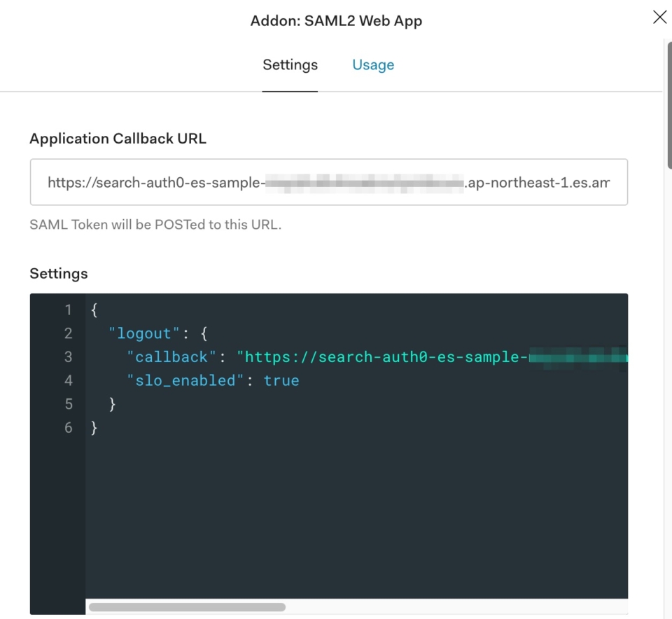Click the "slo_enabled" key on line 4
Image resolution: width=672 pixels, height=619 pixels.
click(185, 381)
